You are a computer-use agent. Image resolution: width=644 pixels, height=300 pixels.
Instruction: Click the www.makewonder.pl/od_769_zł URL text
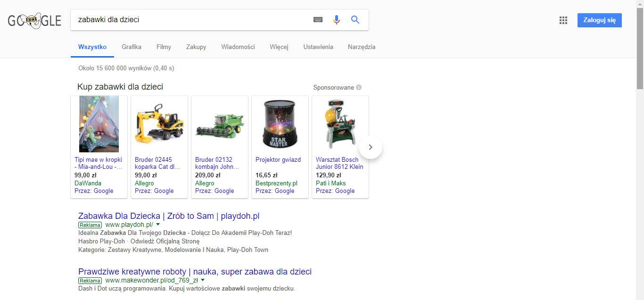[x=152, y=280]
